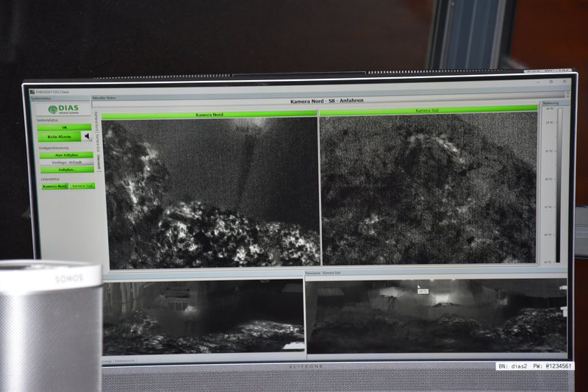Click the green OK system status button

(x=64, y=127)
